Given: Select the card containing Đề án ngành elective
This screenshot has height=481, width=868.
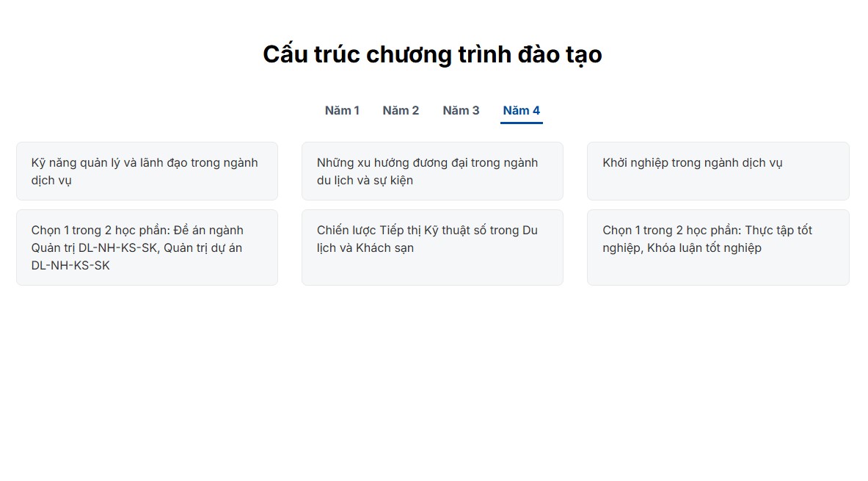Looking at the screenshot, I should [147, 247].
